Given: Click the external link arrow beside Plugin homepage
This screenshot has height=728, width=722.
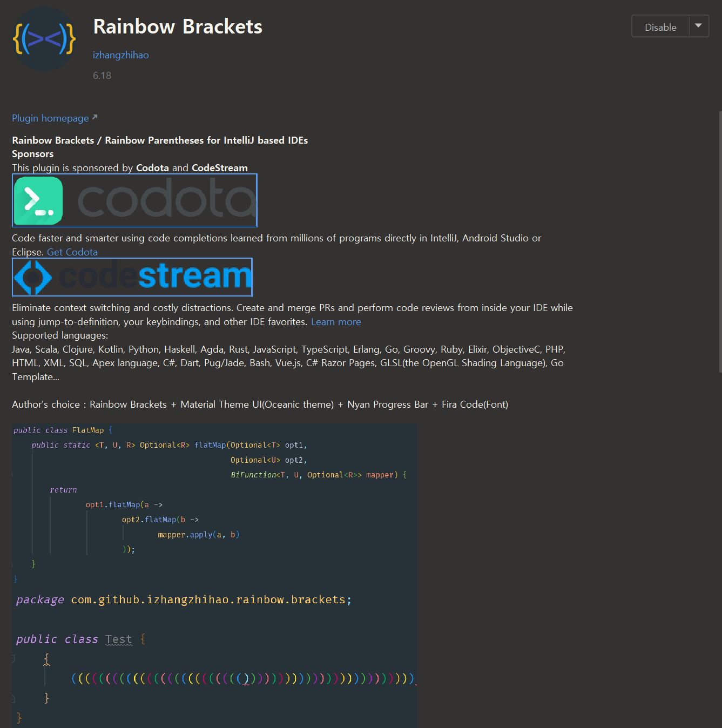Looking at the screenshot, I should [x=95, y=117].
